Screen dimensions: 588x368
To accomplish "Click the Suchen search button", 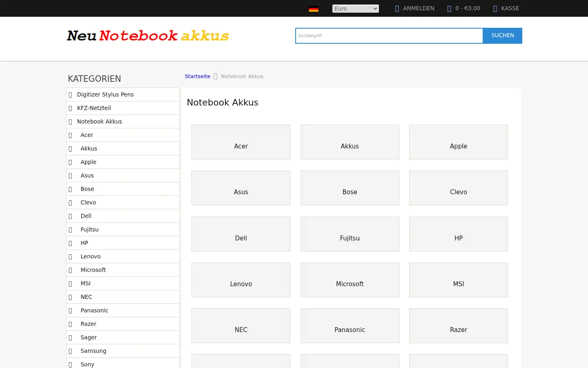I will coord(502,36).
